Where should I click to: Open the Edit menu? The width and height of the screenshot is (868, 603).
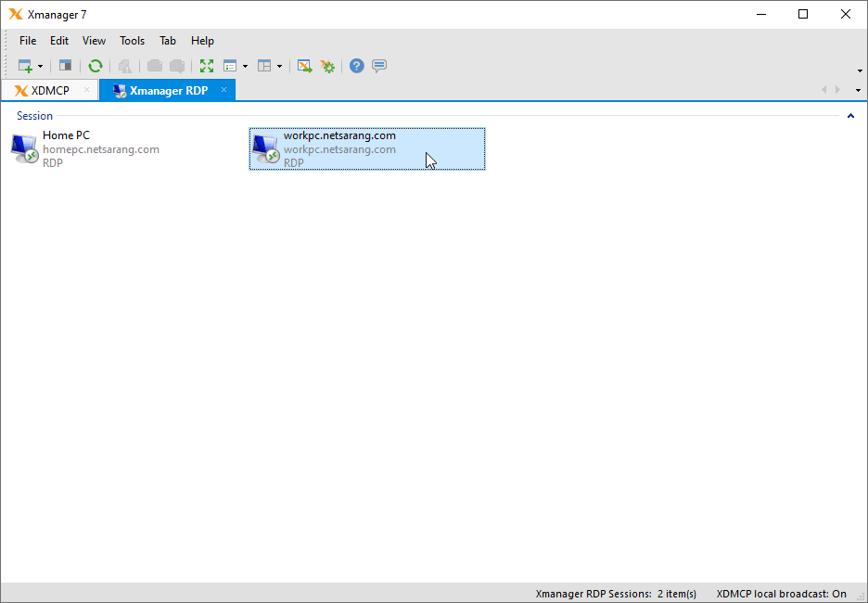[59, 41]
